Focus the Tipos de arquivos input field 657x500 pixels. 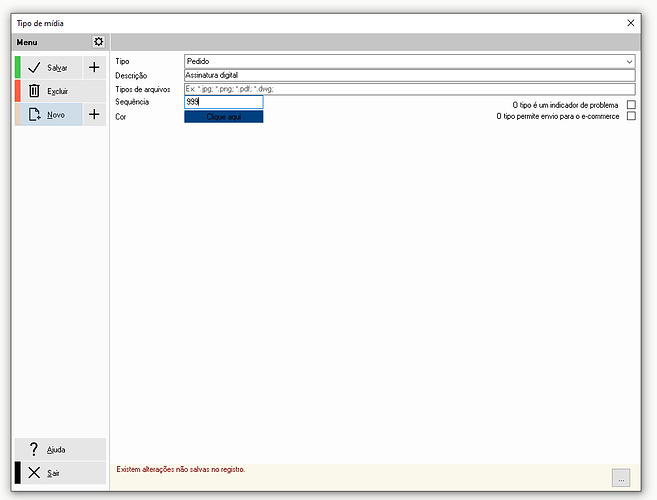(409, 89)
